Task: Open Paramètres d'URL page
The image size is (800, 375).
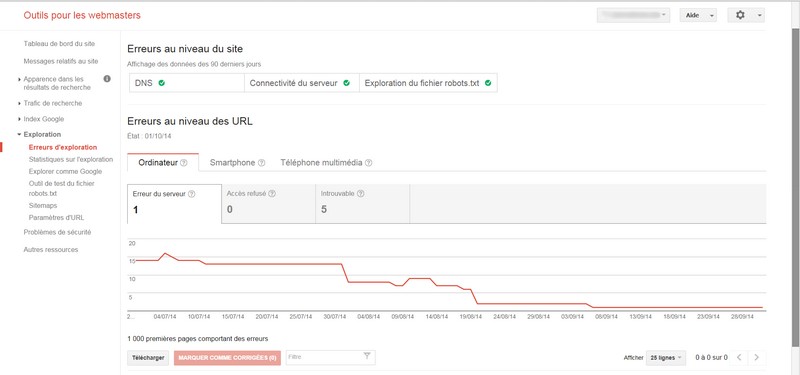Action: (56, 217)
